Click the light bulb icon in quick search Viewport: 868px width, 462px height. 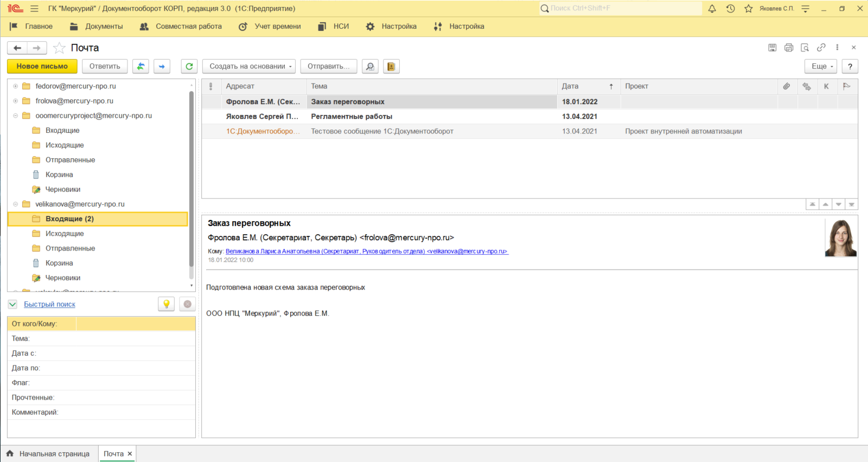pos(166,304)
